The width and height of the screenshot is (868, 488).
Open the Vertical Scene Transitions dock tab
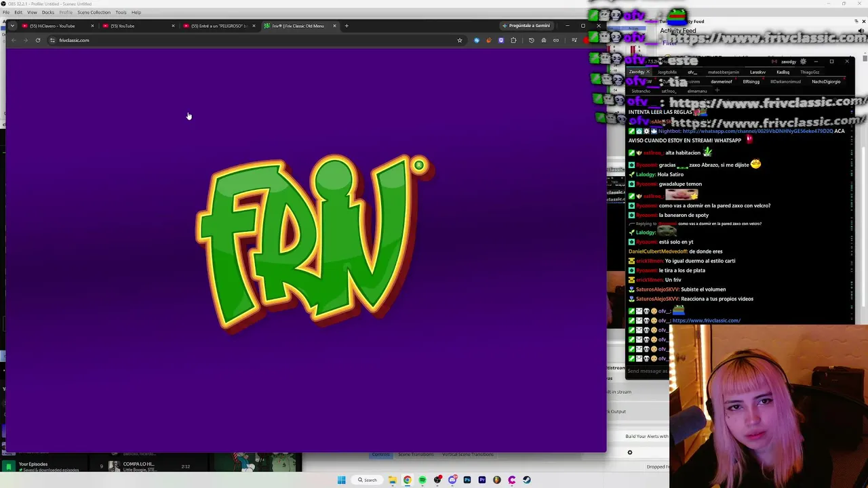tap(468, 454)
